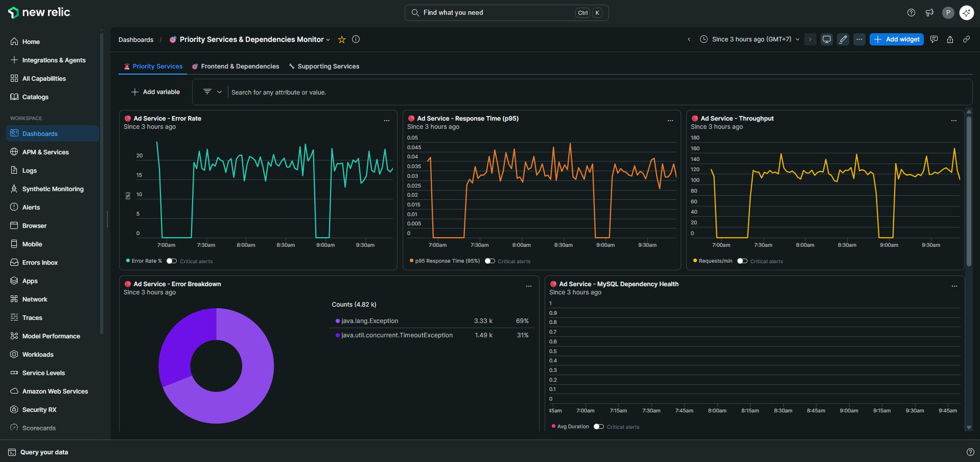The width and height of the screenshot is (980, 462).
Task: Click the Add widget button
Action: pyautogui.click(x=896, y=39)
